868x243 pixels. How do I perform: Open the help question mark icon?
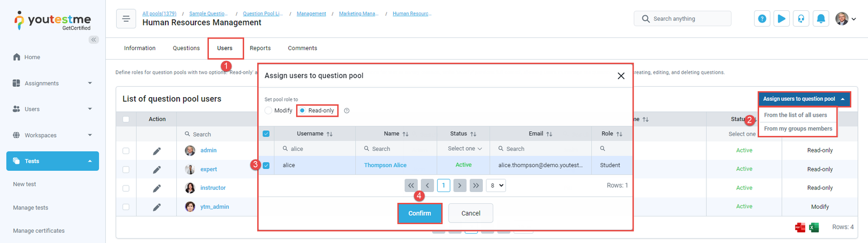pyautogui.click(x=762, y=18)
